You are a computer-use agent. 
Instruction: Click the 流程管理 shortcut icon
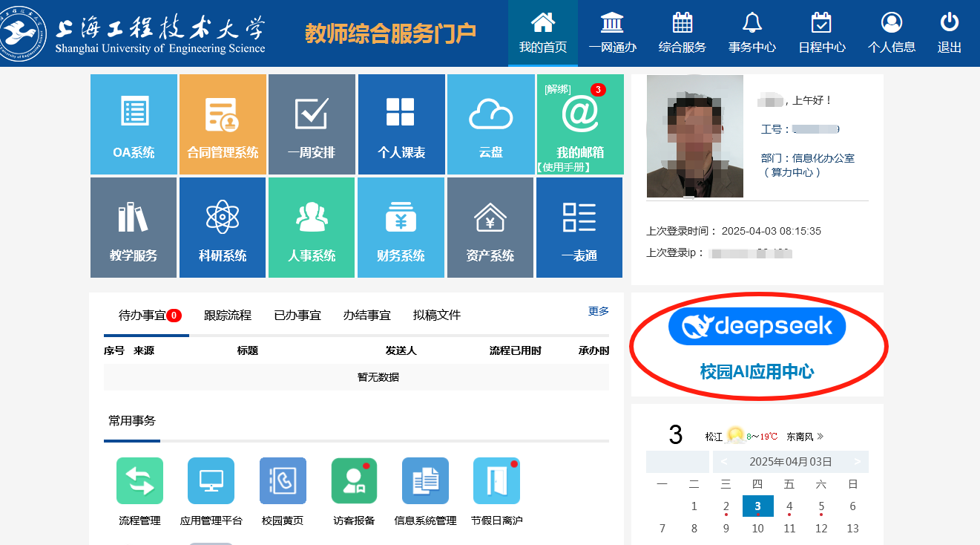pyautogui.click(x=139, y=481)
